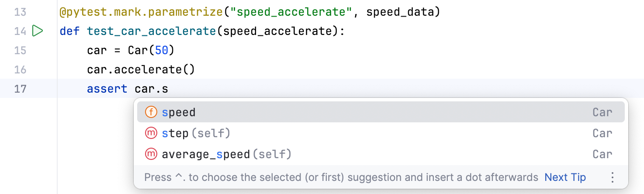644x194 pixels.
Task: Place the cursor on the number 50
Action: coord(161,51)
